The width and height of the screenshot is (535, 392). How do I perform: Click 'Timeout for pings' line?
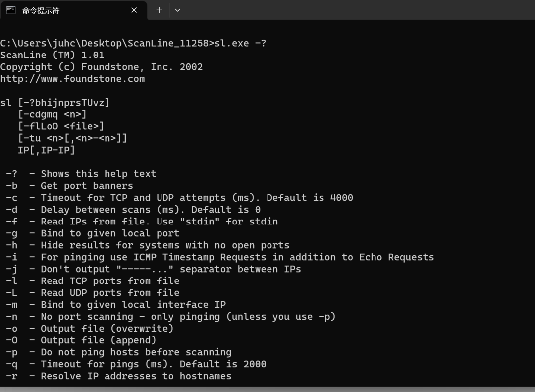(136, 364)
